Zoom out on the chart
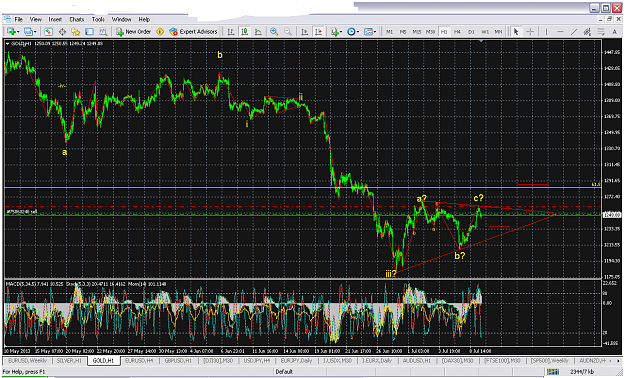 pos(287,32)
